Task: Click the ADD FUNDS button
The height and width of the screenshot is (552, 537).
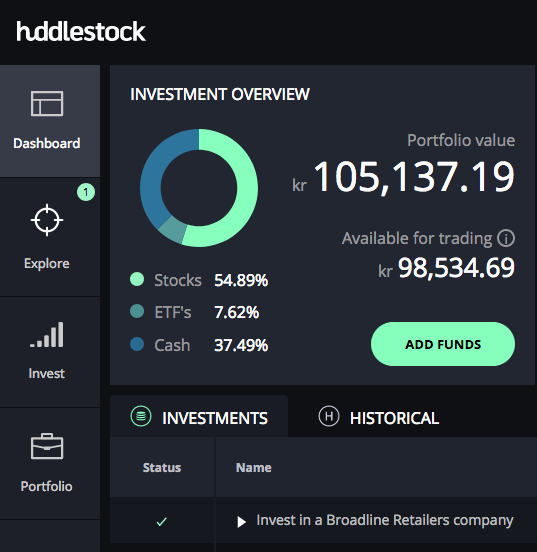Action: click(443, 344)
